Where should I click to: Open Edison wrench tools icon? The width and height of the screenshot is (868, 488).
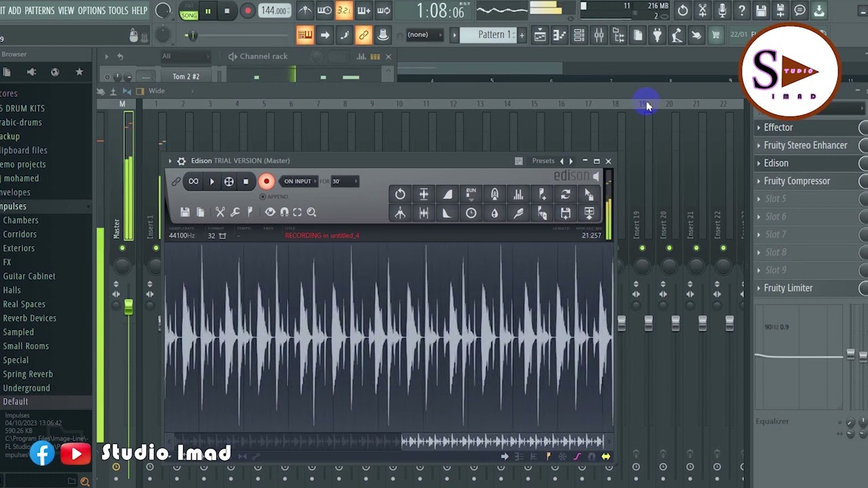[x=235, y=212]
